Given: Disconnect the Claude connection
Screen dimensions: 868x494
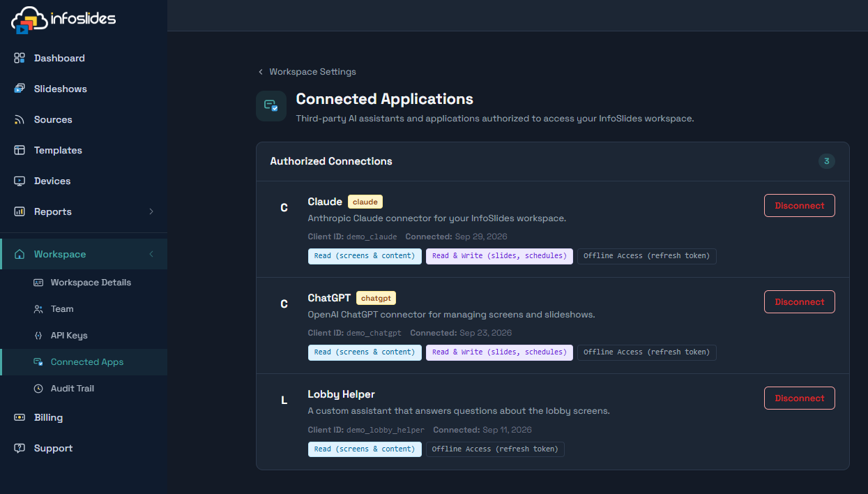Looking at the screenshot, I should point(800,206).
